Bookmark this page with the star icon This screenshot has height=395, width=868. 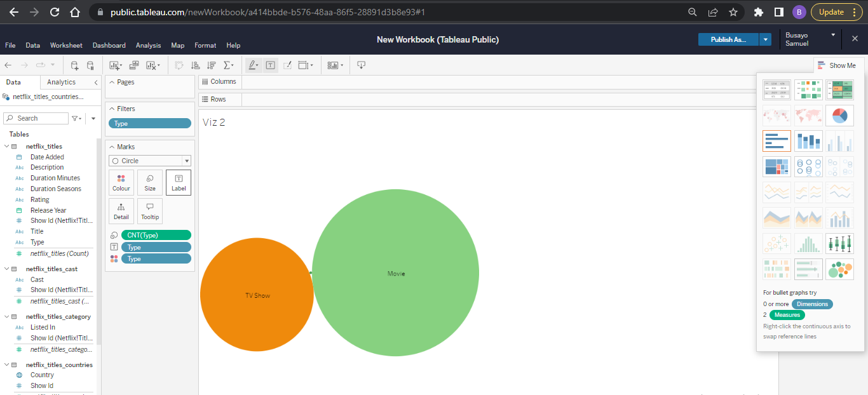click(x=733, y=12)
